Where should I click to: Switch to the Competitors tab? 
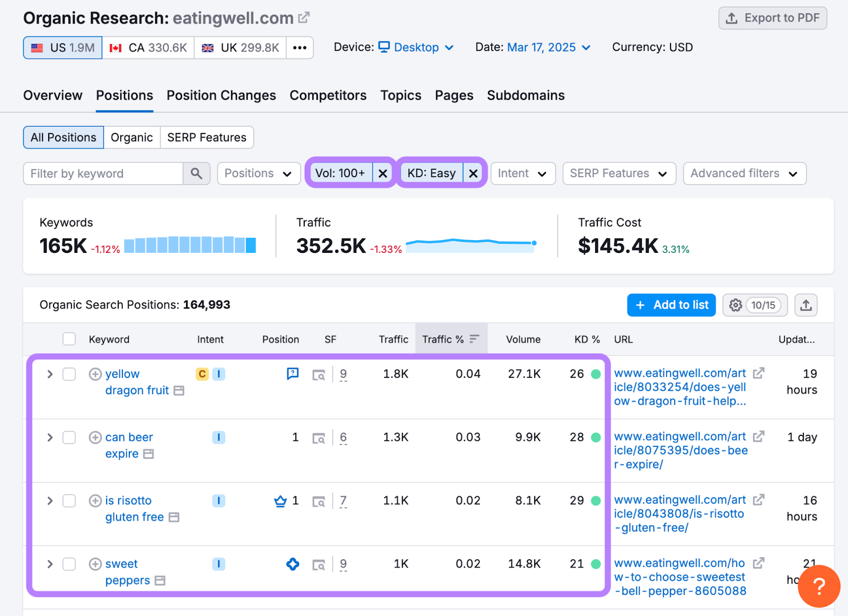[x=328, y=96]
